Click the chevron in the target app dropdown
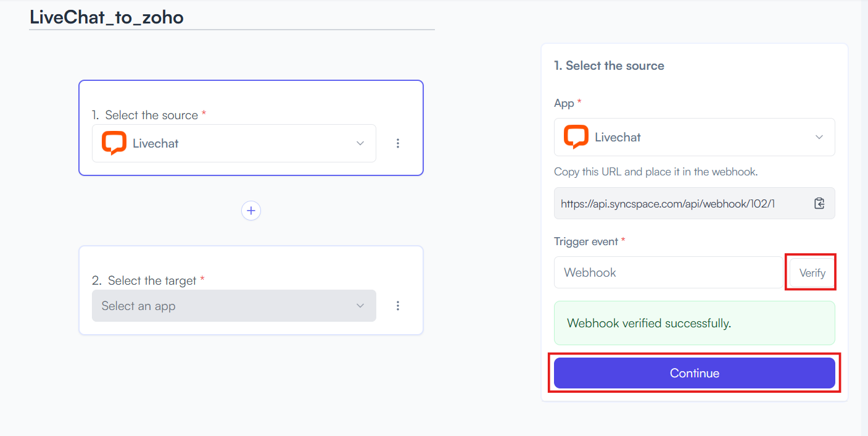 pos(360,306)
